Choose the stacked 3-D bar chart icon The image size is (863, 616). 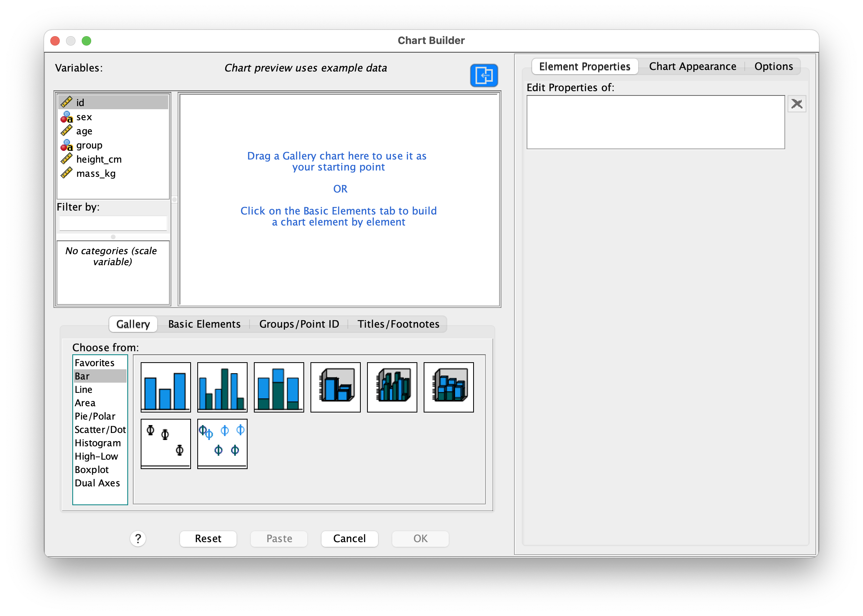pos(448,387)
